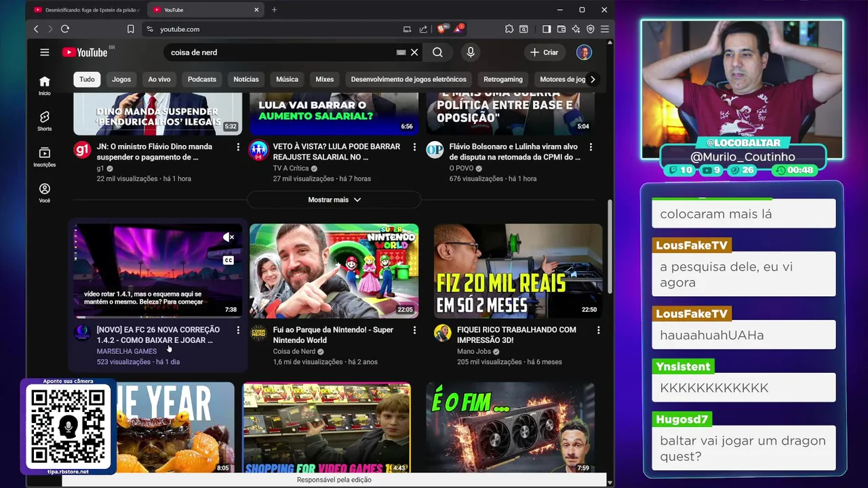Open the user account avatar menu

click(x=584, y=52)
